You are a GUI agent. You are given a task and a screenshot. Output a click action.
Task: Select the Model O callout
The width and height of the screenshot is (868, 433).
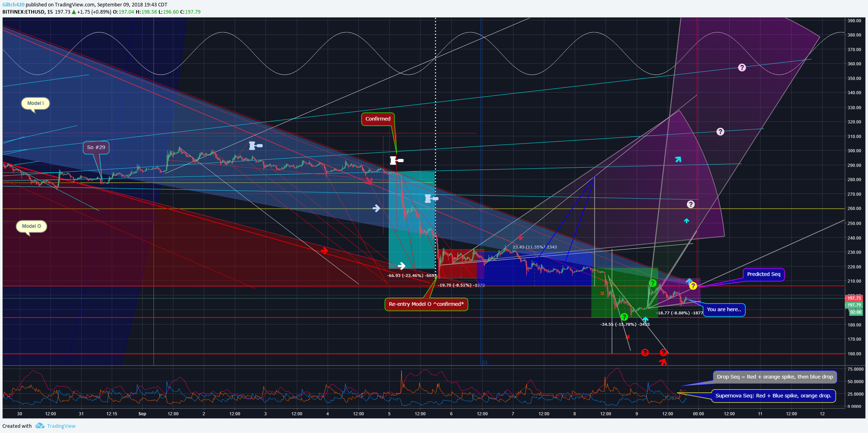[31, 226]
